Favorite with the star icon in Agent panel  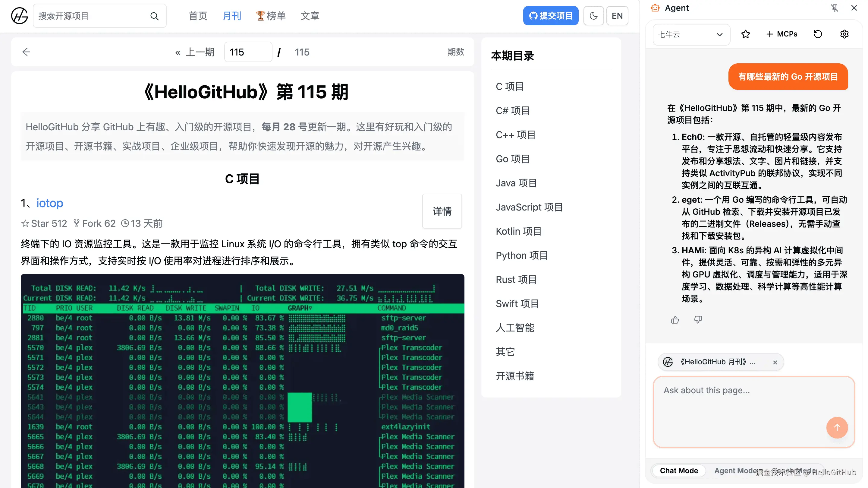tap(745, 34)
